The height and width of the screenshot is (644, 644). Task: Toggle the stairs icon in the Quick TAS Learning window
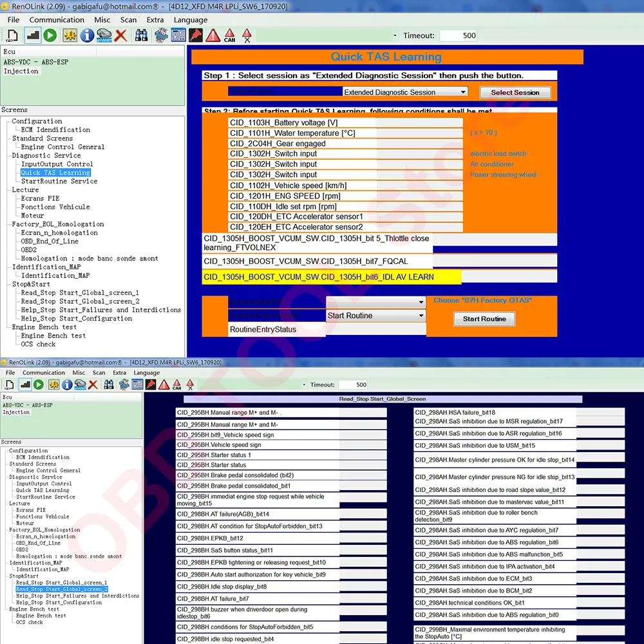point(32,35)
